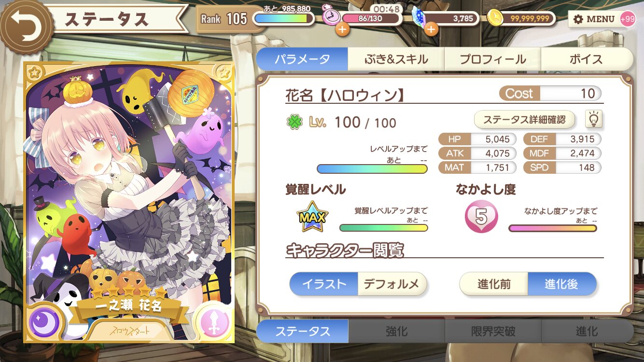
Task: Tap the pink heart friendship icon
Action: point(481,218)
